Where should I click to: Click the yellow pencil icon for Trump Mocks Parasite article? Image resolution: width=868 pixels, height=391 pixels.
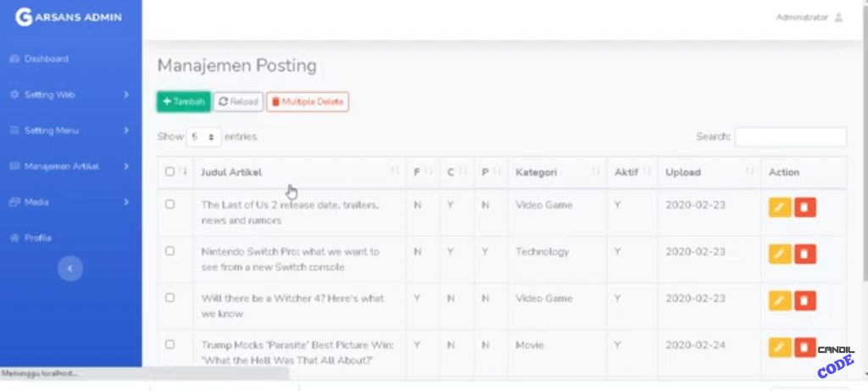point(779,347)
